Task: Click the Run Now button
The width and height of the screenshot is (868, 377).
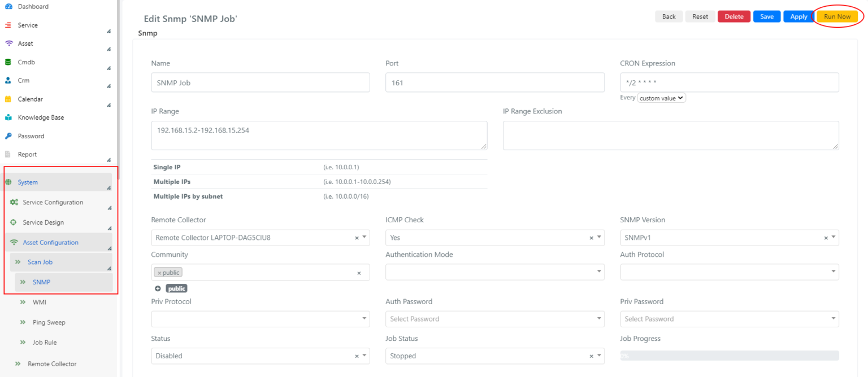Action: pos(837,16)
